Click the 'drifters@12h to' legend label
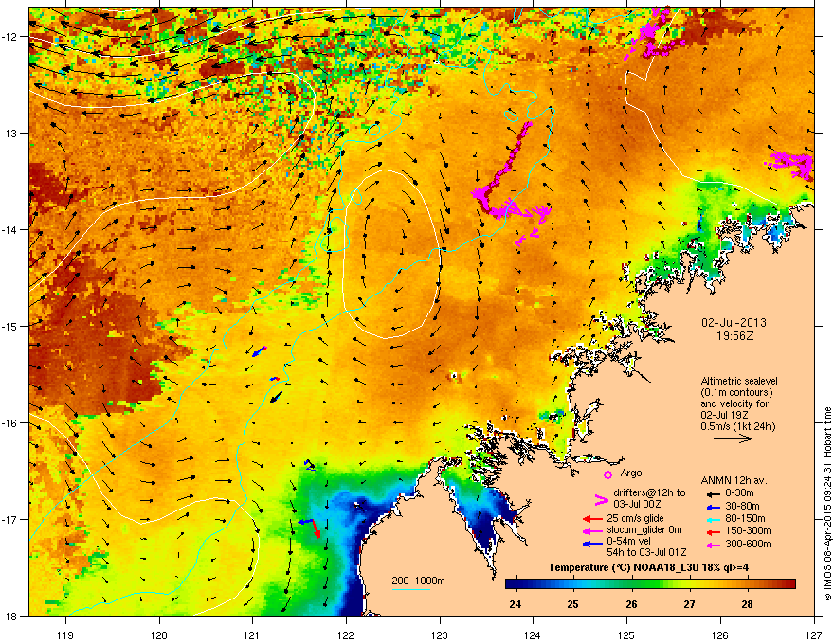Viewport: 834px width, 644px height. click(x=649, y=493)
